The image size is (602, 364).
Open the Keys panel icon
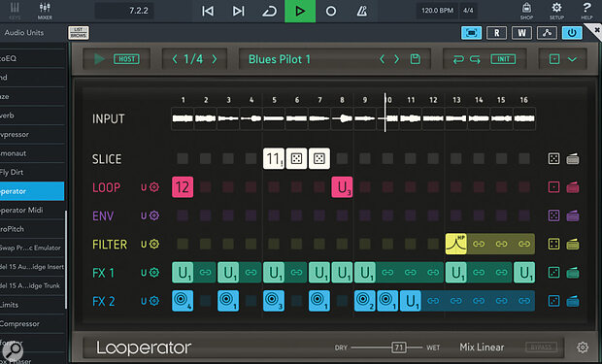tap(15, 11)
